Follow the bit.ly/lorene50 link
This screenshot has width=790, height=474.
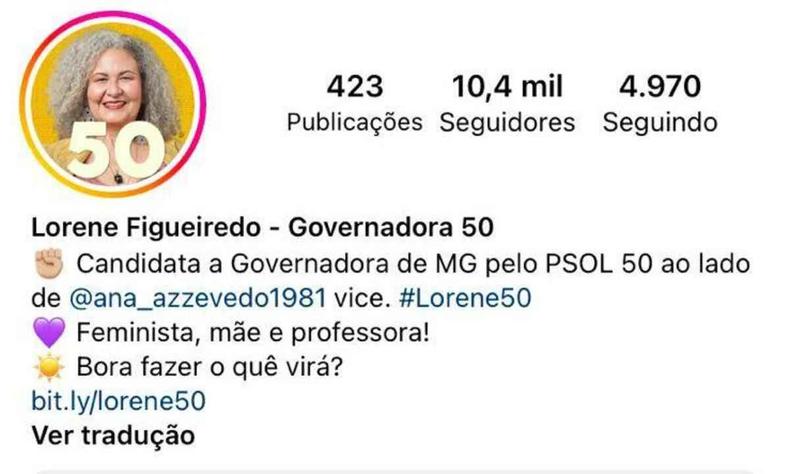pyautogui.click(x=118, y=401)
